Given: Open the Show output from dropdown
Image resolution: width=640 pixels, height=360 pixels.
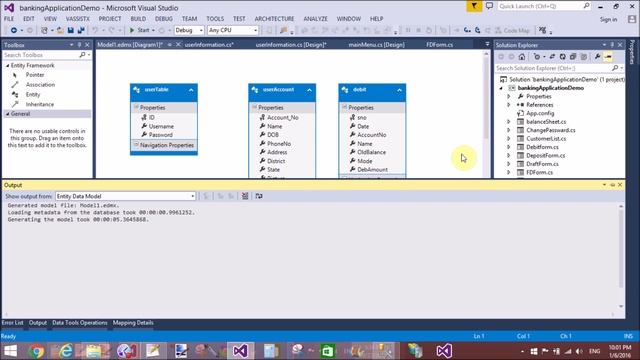Looking at the screenshot, I should tap(125, 196).
